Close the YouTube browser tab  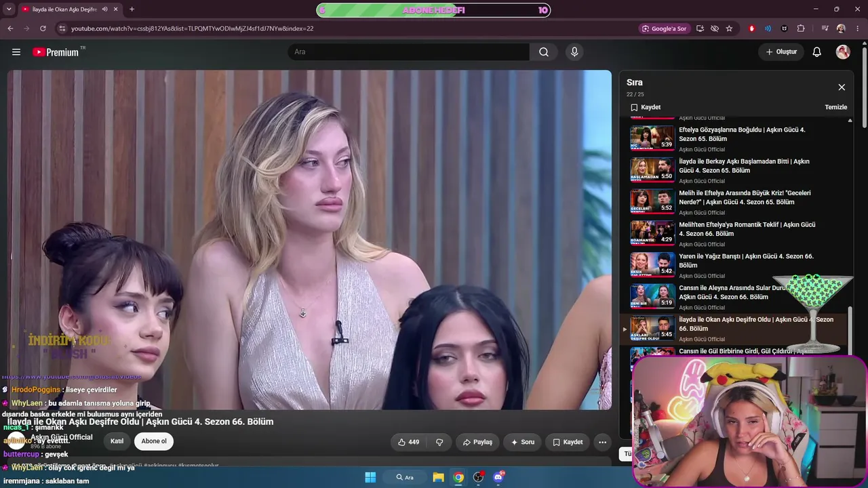(116, 9)
